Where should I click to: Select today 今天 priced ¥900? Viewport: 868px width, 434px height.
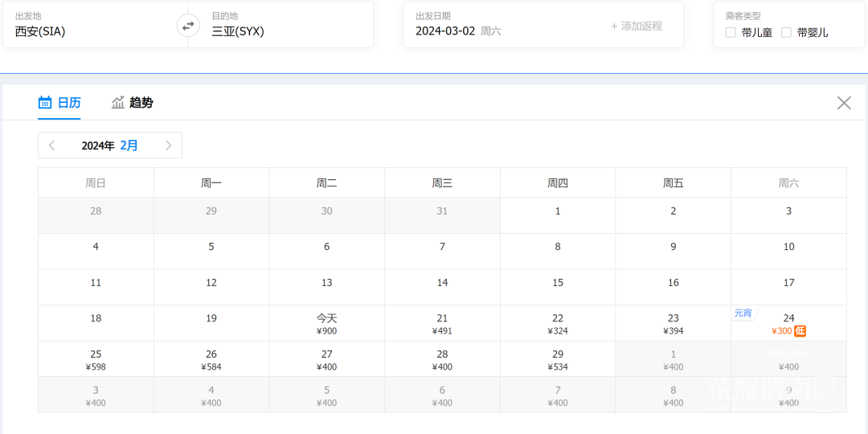[326, 323]
